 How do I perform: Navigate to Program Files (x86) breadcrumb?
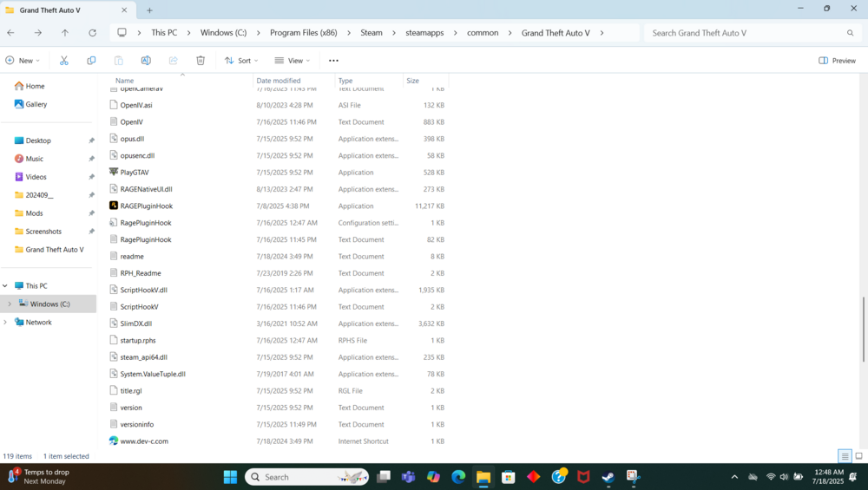coord(303,33)
